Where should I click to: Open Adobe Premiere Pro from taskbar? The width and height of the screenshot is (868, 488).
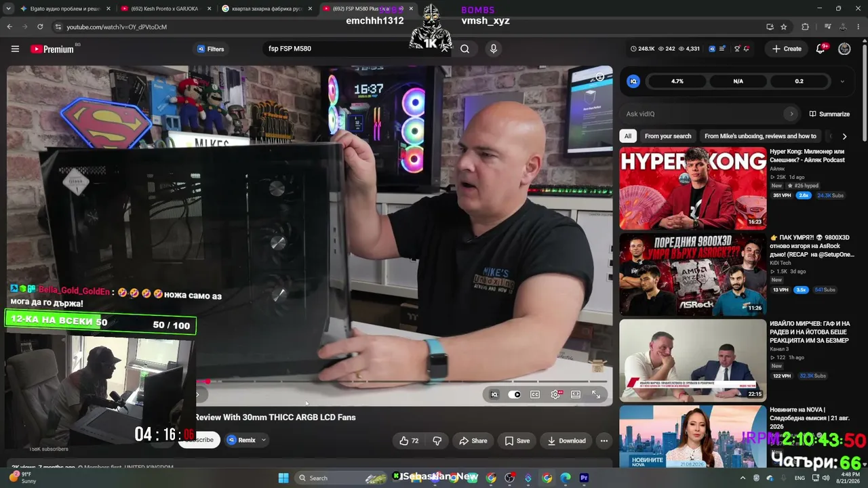tap(584, 478)
